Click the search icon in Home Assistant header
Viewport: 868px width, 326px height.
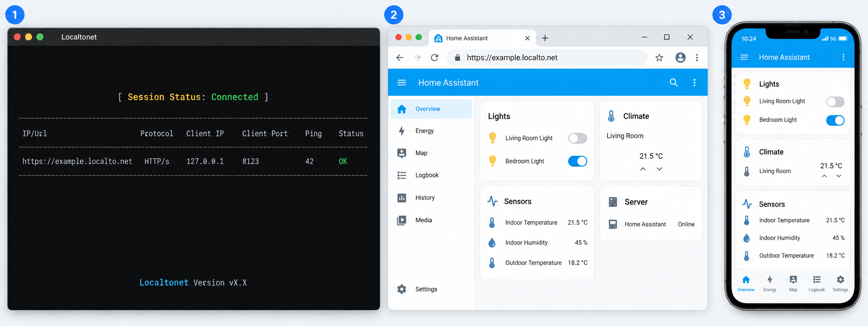point(673,83)
